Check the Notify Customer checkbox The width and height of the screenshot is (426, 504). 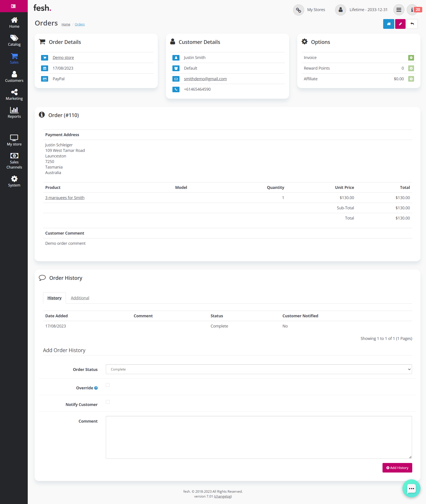[x=108, y=402]
